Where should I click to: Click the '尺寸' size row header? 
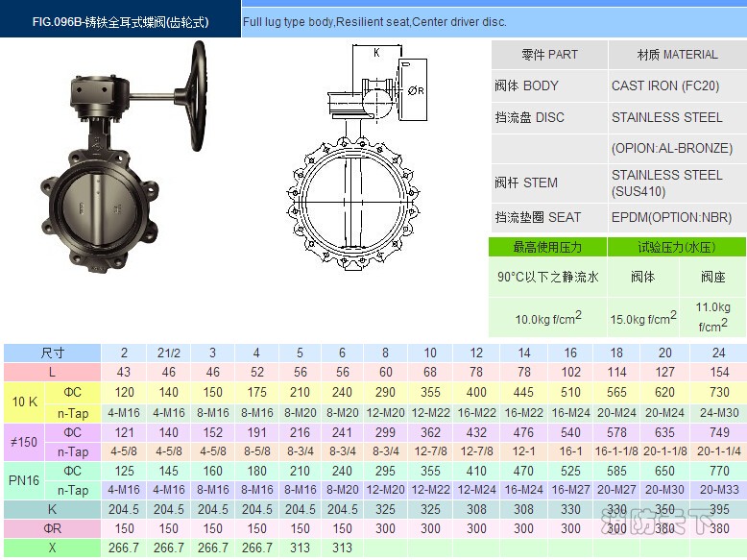coord(53,353)
